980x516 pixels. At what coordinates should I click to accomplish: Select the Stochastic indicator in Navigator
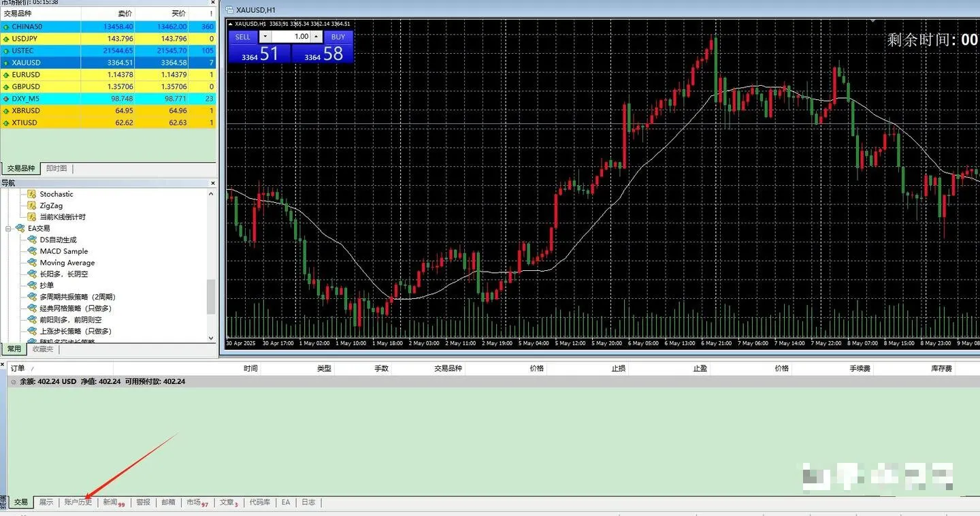pos(31,194)
